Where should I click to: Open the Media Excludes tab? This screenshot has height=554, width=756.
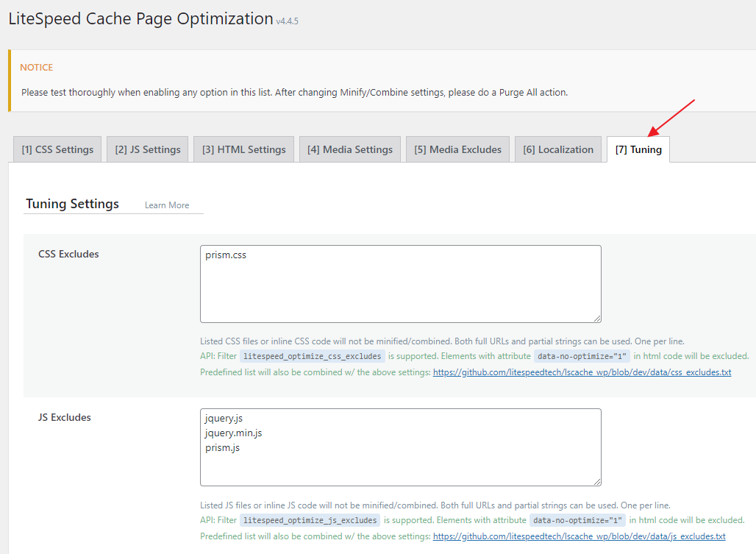[457, 149]
